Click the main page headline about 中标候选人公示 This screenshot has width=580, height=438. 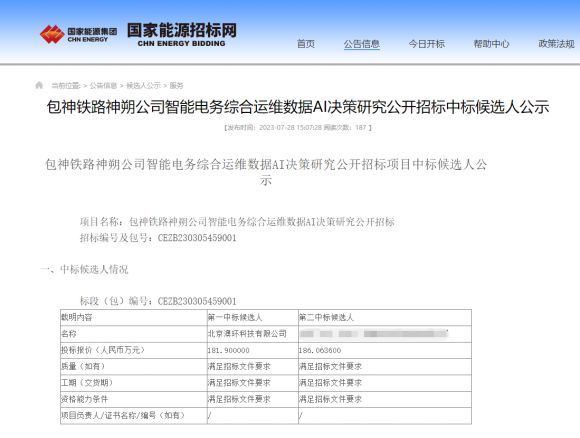pos(298,107)
